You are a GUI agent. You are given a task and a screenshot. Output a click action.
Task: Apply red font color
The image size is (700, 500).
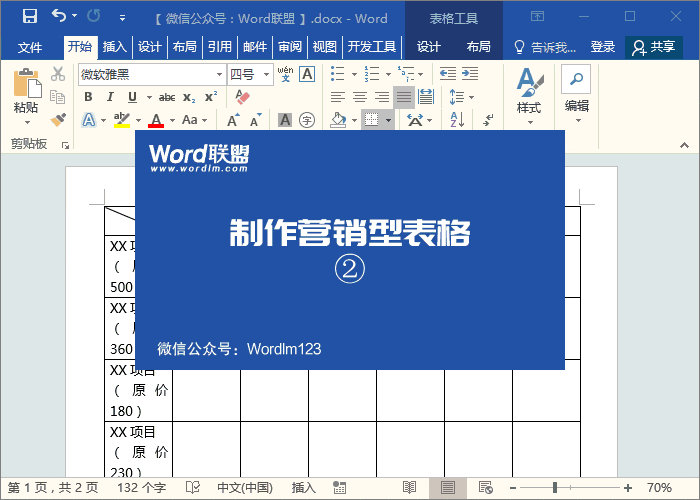pos(156,120)
